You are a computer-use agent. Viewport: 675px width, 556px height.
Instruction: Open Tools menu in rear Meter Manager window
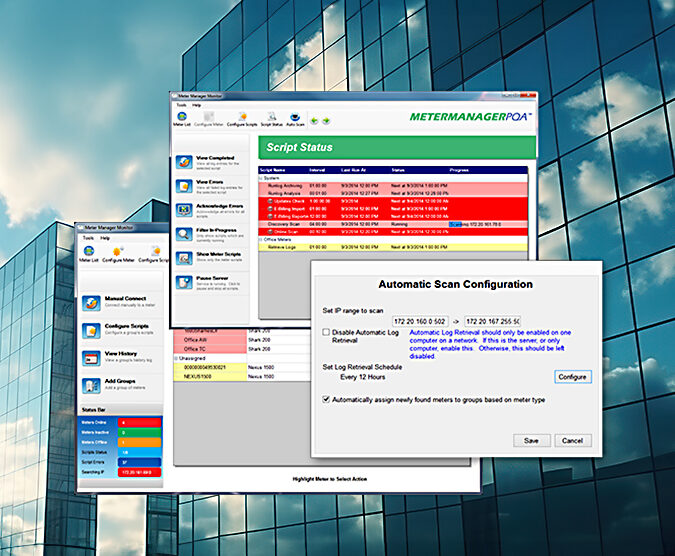(88, 238)
